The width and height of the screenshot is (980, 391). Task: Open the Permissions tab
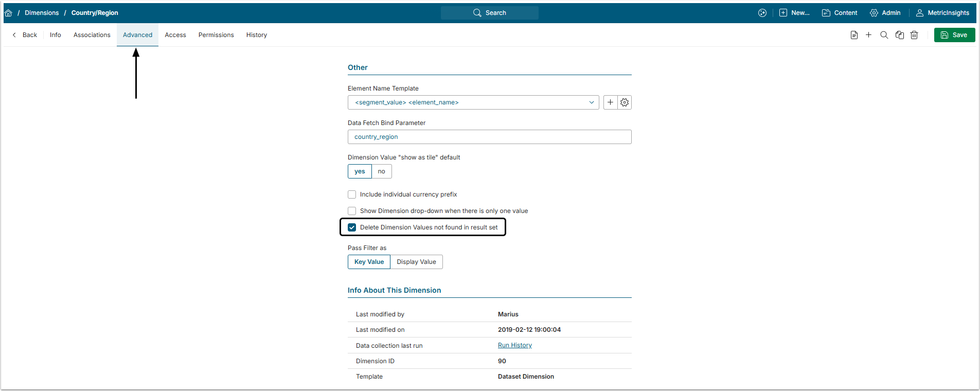[216, 35]
